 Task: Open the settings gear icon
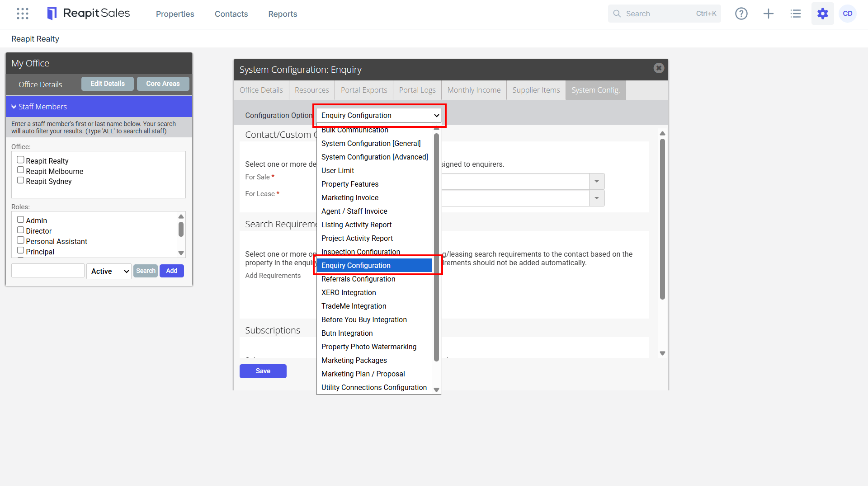coord(823,14)
